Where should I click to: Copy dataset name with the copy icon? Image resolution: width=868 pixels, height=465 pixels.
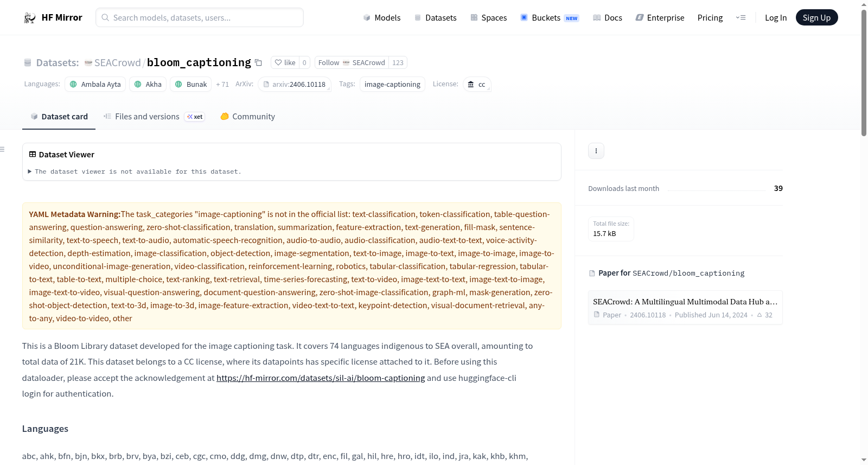(259, 63)
